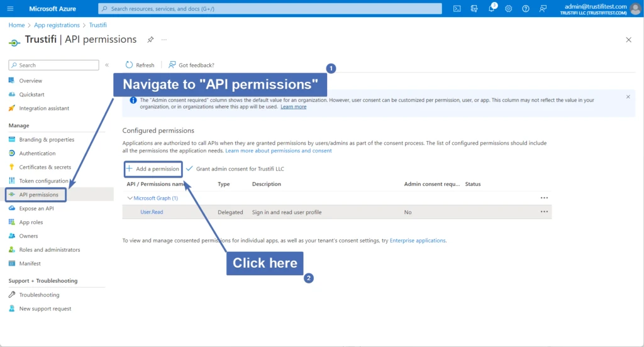The image size is (644, 347).
Task: Click the Admin consent required column header
Action: [x=432, y=184]
